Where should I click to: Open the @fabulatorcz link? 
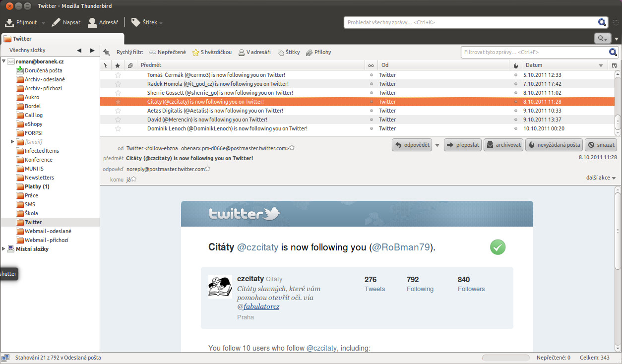261,306
